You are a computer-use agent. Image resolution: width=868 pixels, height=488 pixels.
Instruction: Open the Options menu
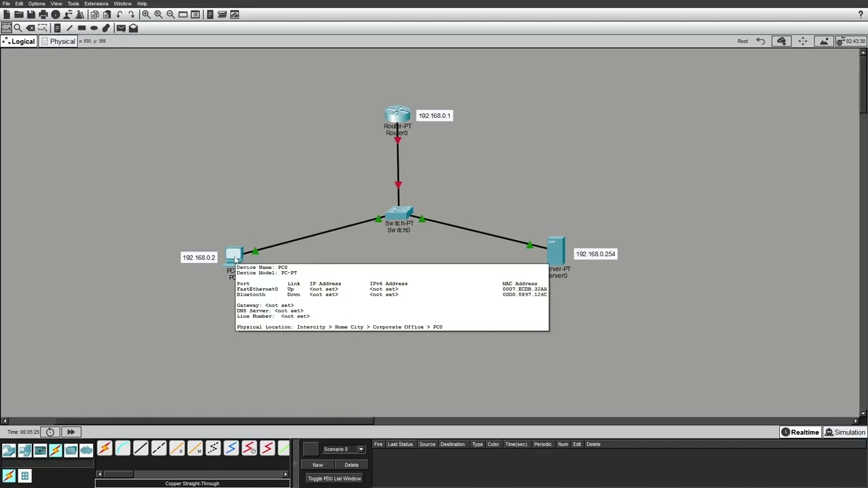pyautogui.click(x=37, y=4)
